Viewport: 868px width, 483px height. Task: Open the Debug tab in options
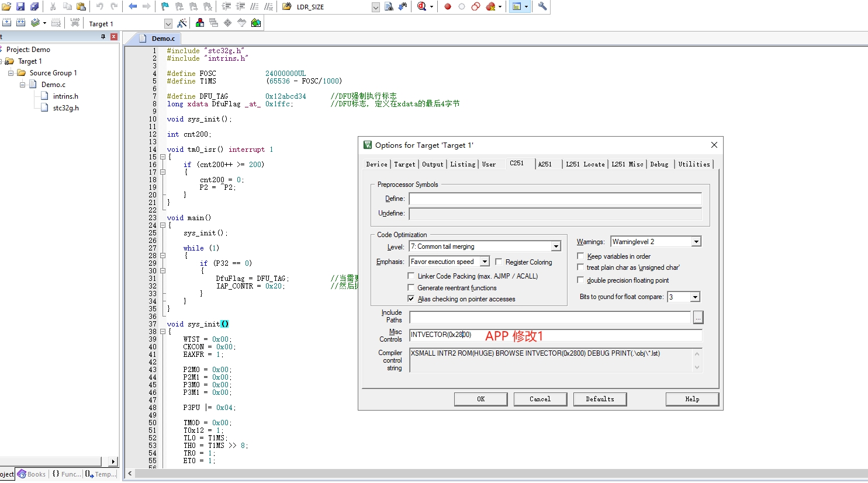pos(659,165)
